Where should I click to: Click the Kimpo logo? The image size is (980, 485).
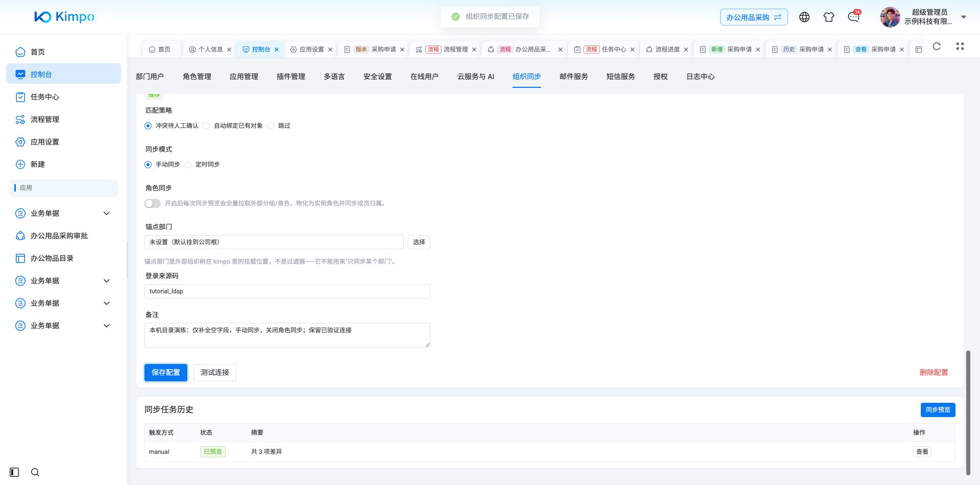(x=64, y=17)
